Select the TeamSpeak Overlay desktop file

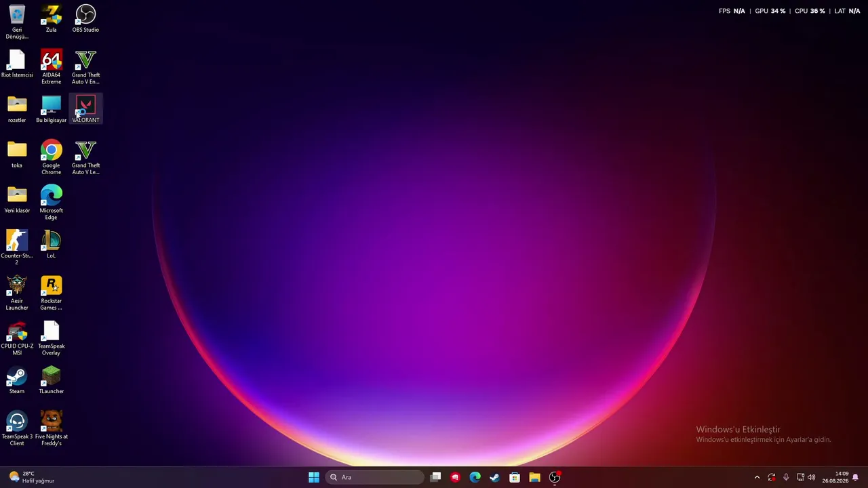click(x=51, y=338)
